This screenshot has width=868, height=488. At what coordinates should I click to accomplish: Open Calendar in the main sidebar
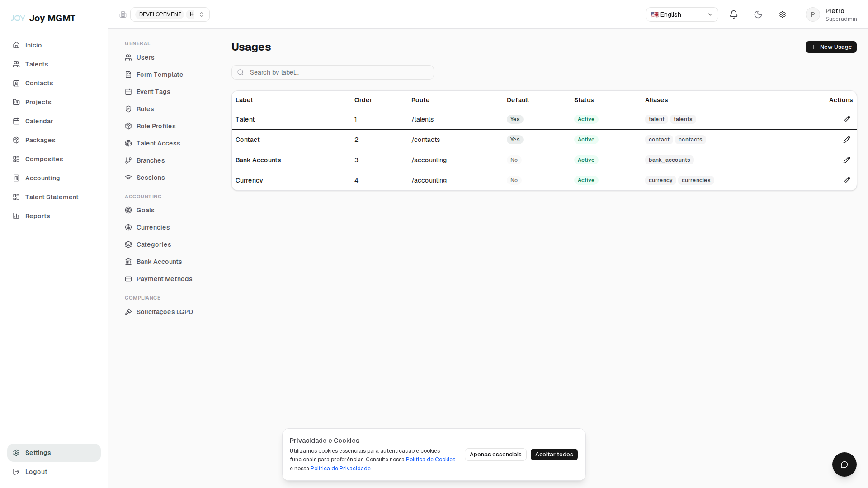coord(54,121)
